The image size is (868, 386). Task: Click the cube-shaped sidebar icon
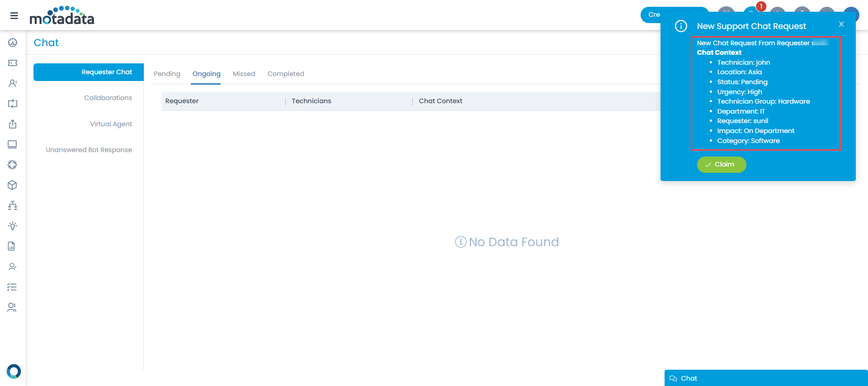click(13, 185)
